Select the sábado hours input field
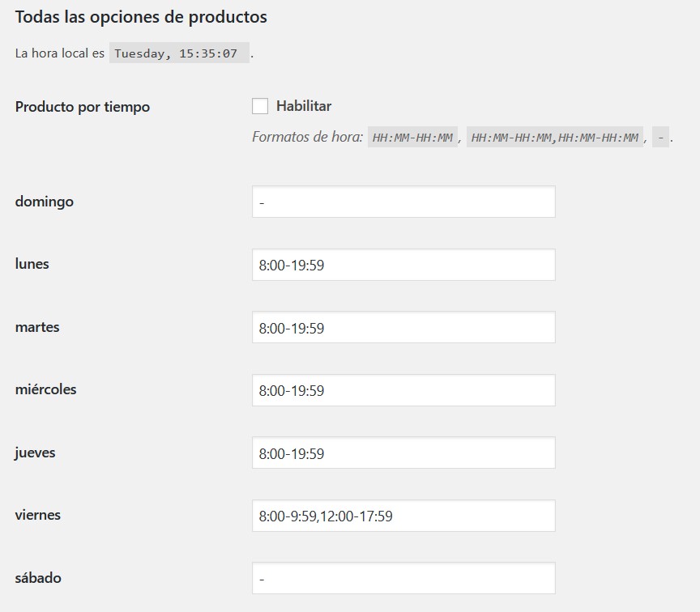 point(403,579)
